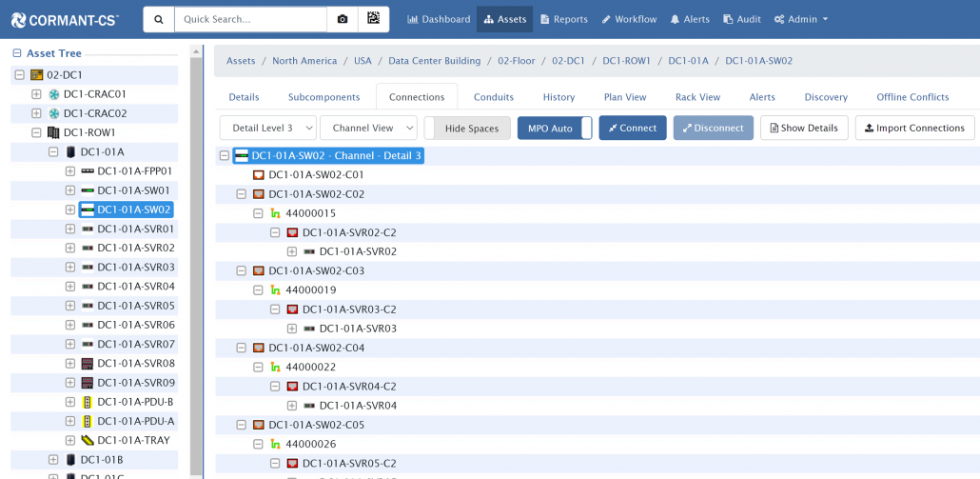The image size is (980, 479).
Task: Open the Admin menu
Action: pos(800,19)
